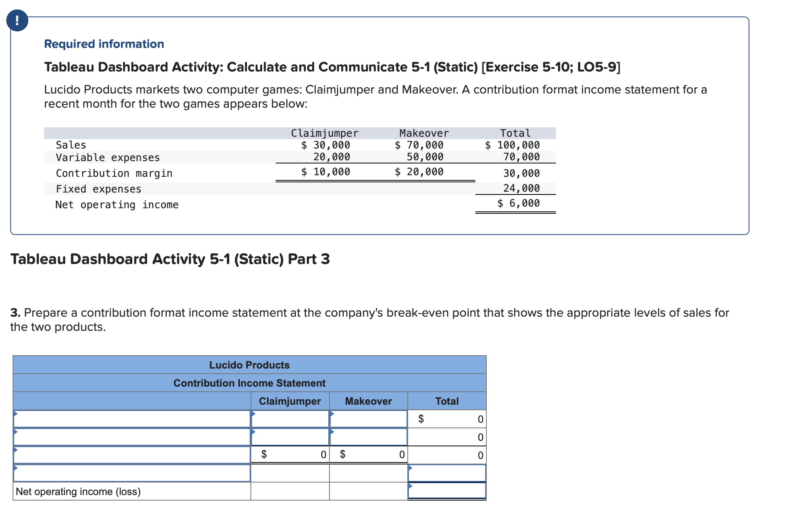Click the Claimjumper $0 cell in the third row
The width and height of the screenshot is (795, 532).
(290, 455)
